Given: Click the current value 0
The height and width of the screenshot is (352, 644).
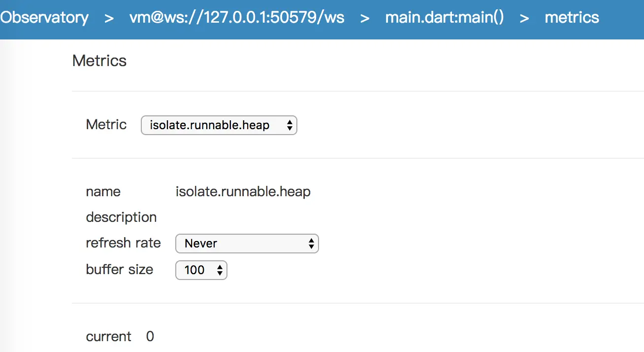Looking at the screenshot, I should (150, 337).
